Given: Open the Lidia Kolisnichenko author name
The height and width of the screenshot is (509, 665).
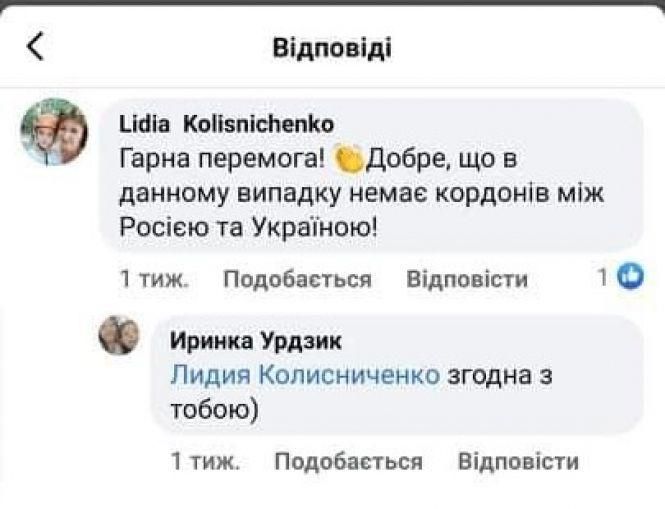Looking at the screenshot, I should pos(226,123).
